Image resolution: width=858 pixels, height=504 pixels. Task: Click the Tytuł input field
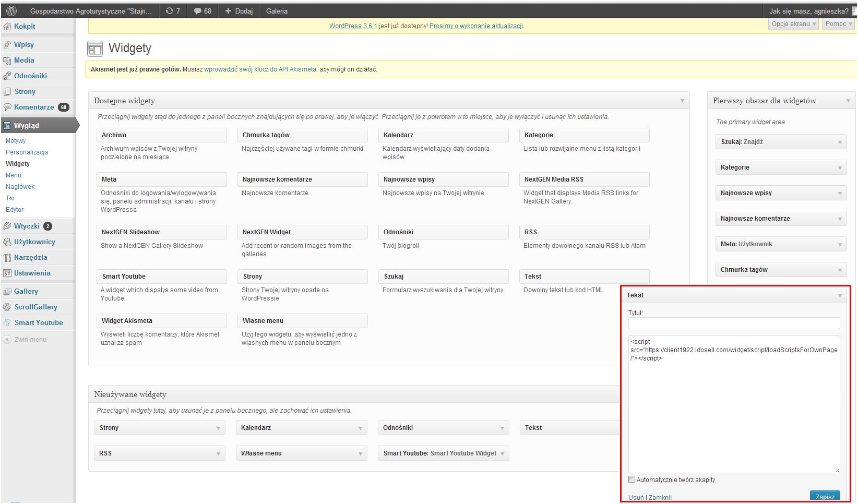[x=734, y=323]
